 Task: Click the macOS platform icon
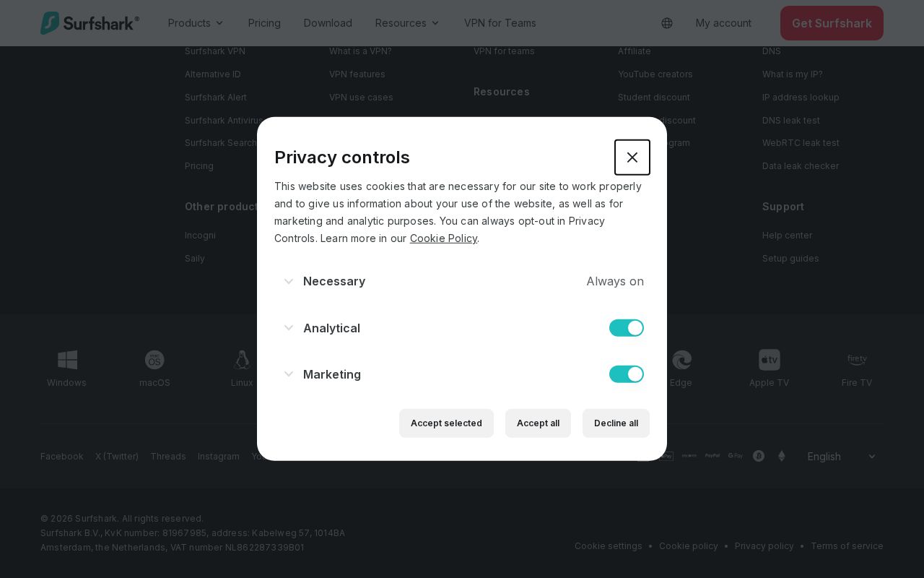[154, 360]
